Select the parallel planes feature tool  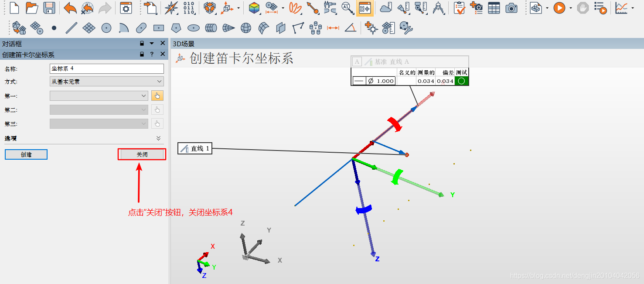click(281, 28)
